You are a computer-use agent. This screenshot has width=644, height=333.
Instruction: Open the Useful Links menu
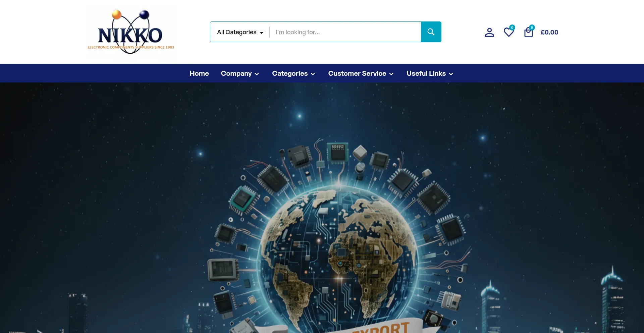(426, 73)
